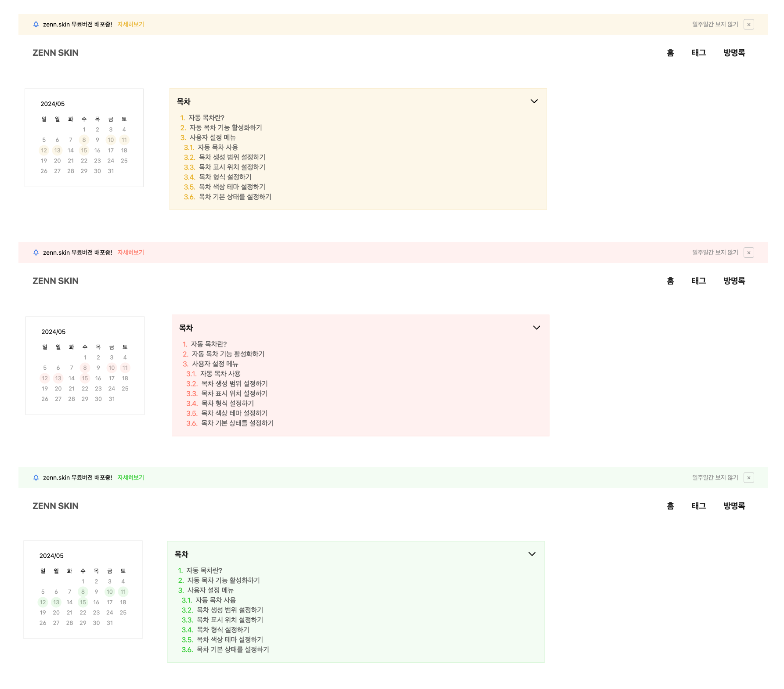Go to '자동 목차란?' in green contents

click(204, 570)
